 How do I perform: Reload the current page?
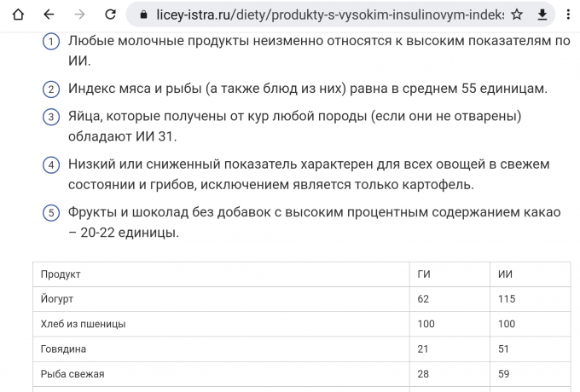(x=110, y=14)
